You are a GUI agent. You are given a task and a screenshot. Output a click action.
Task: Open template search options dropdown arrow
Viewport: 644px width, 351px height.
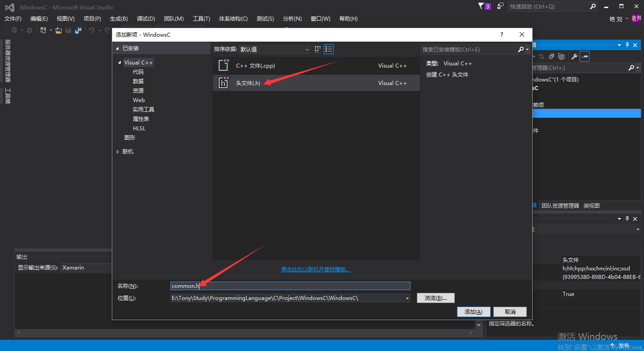tap(528, 49)
